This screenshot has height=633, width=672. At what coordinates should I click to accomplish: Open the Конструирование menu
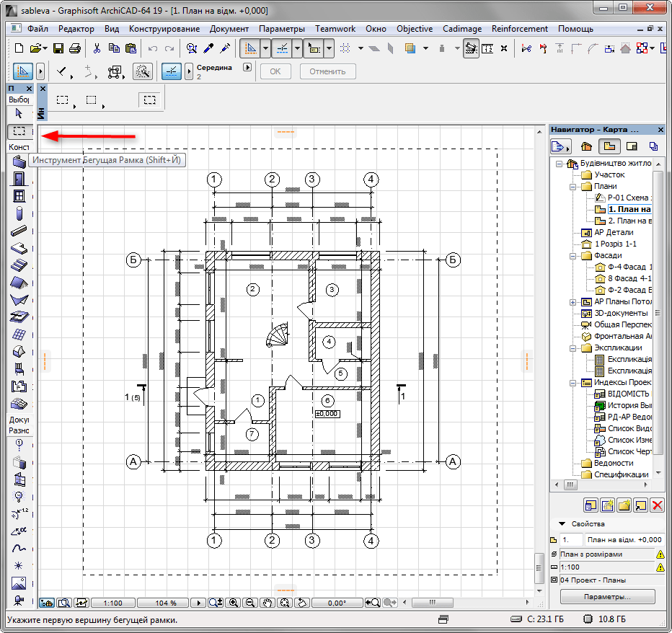pyautogui.click(x=164, y=29)
